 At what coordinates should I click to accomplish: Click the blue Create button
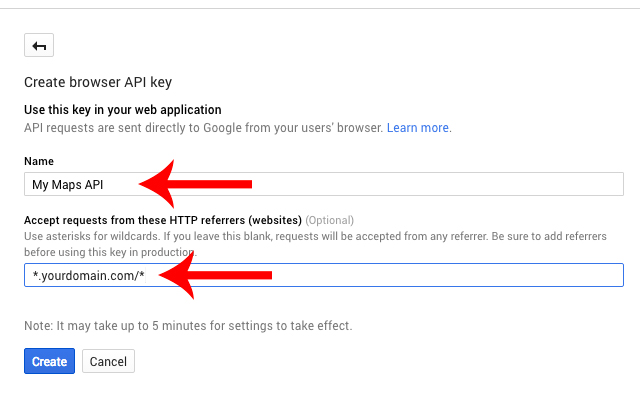click(x=49, y=361)
